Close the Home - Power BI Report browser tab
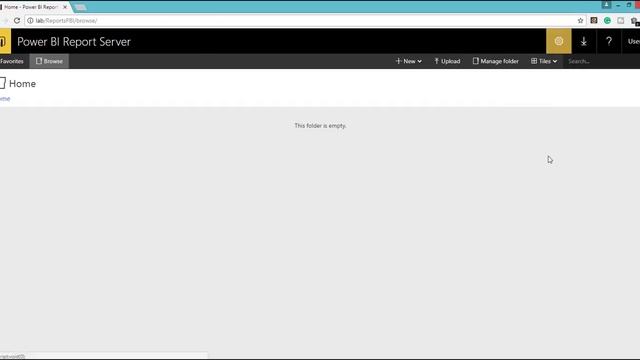The image size is (640, 360). pos(64,7)
